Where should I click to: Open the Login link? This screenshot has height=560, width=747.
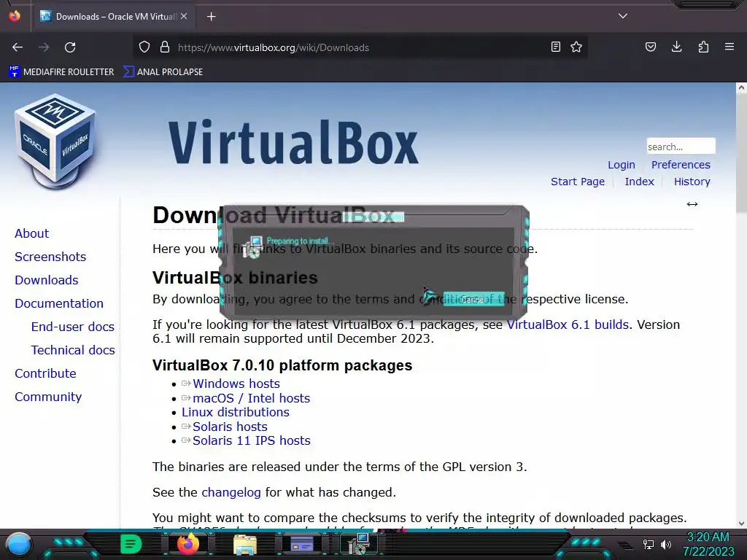tap(622, 165)
